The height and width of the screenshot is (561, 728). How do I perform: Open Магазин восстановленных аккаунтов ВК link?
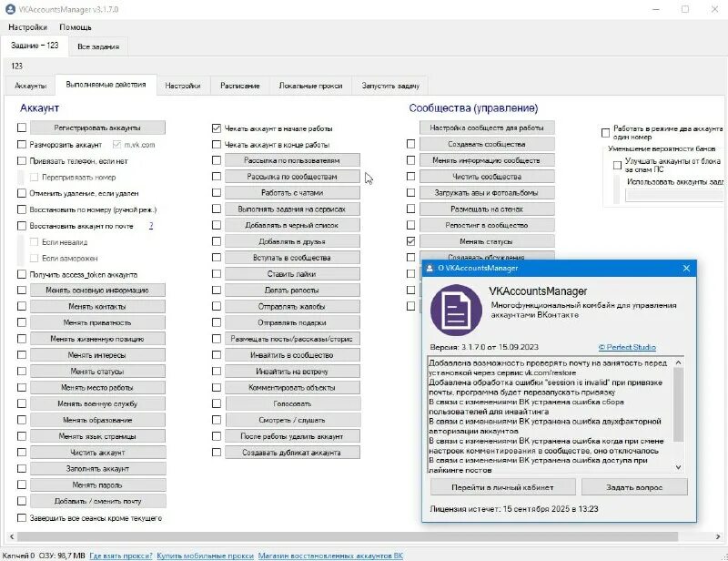[x=330, y=556]
